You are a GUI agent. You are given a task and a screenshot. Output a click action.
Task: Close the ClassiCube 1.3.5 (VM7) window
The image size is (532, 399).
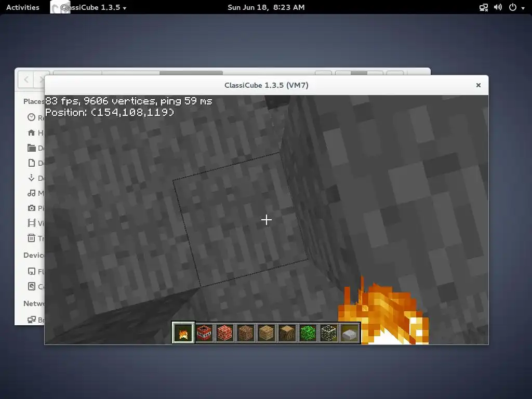[x=478, y=85]
